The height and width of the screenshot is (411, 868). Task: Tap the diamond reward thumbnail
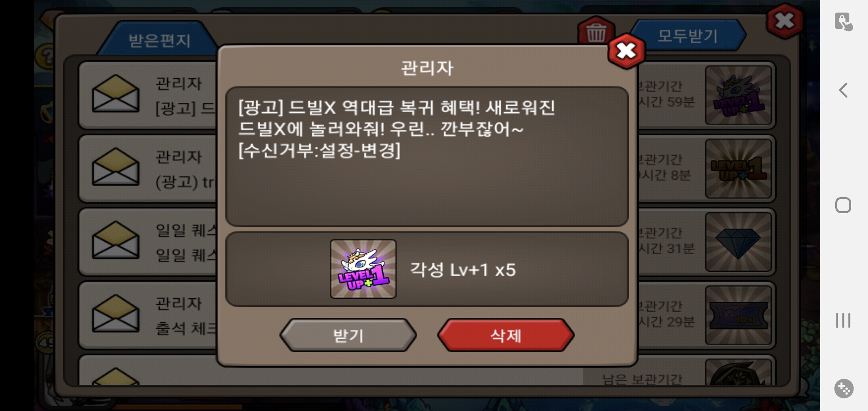tap(738, 242)
